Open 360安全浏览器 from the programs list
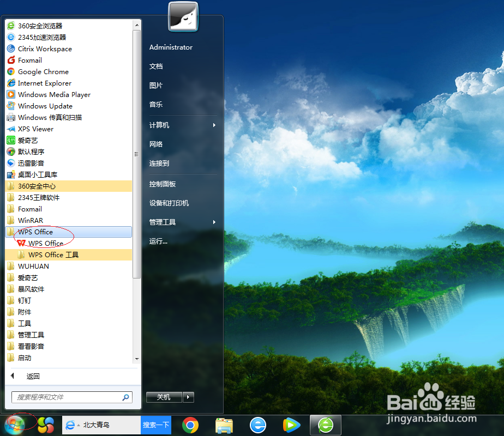 click(69, 26)
